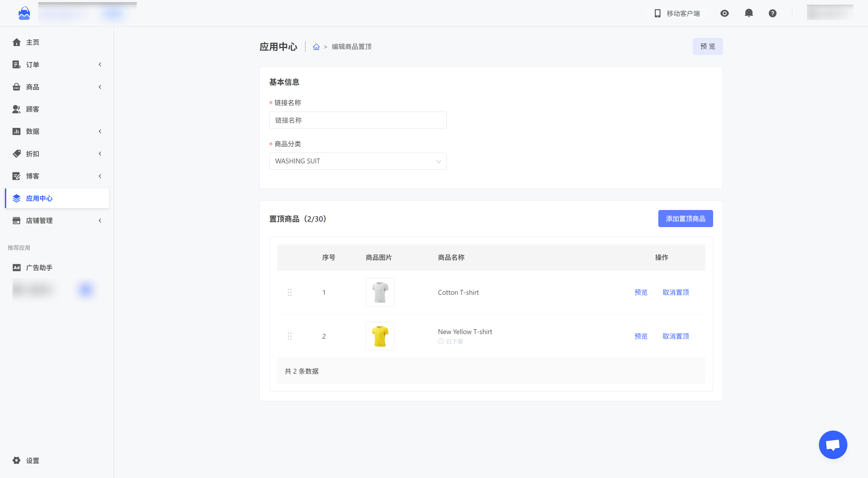
Task: Click the yellow T-shirt product thumbnail
Action: pyautogui.click(x=379, y=336)
